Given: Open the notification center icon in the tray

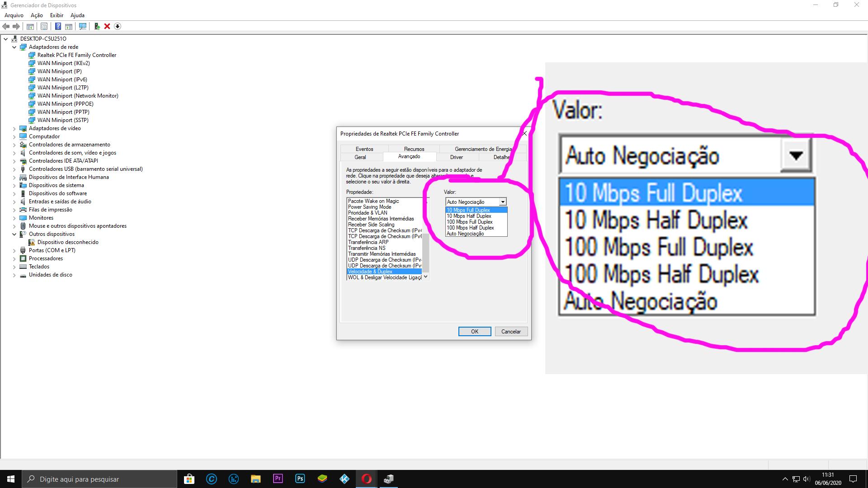Looking at the screenshot, I should pyautogui.click(x=853, y=479).
